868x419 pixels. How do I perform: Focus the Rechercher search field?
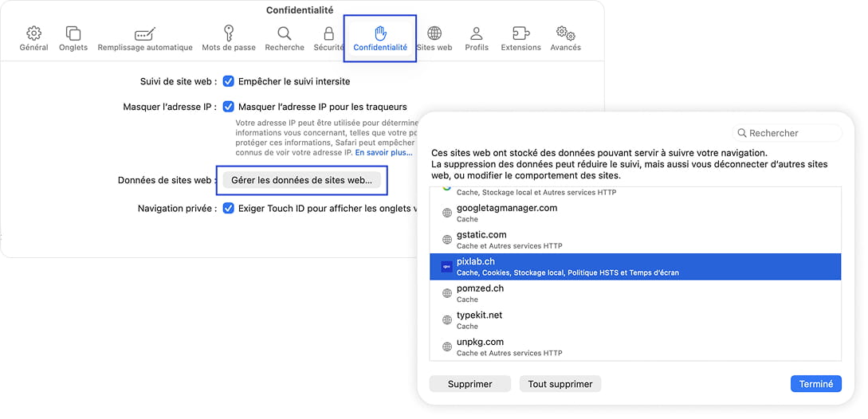787,133
